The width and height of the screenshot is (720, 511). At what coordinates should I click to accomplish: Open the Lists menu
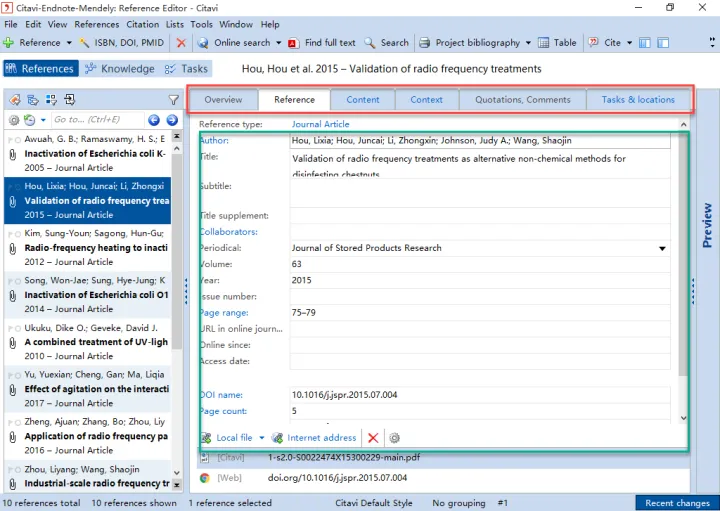point(174,24)
